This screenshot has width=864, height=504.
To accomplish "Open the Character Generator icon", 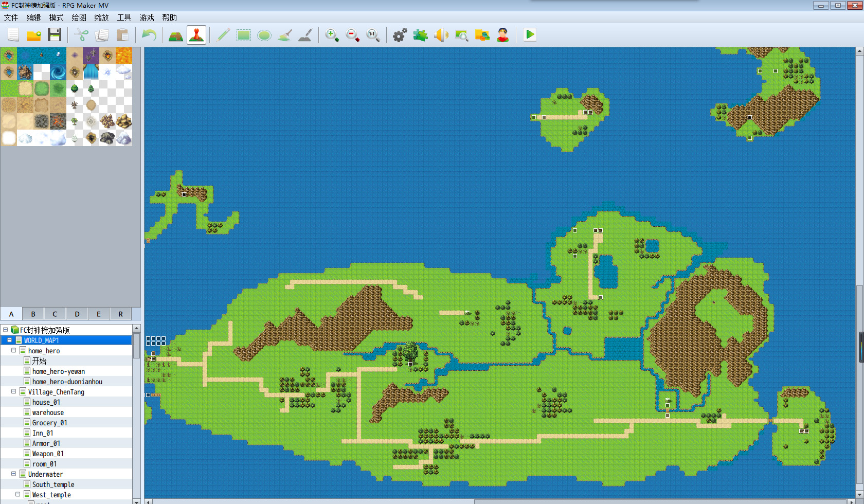I will (503, 35).
